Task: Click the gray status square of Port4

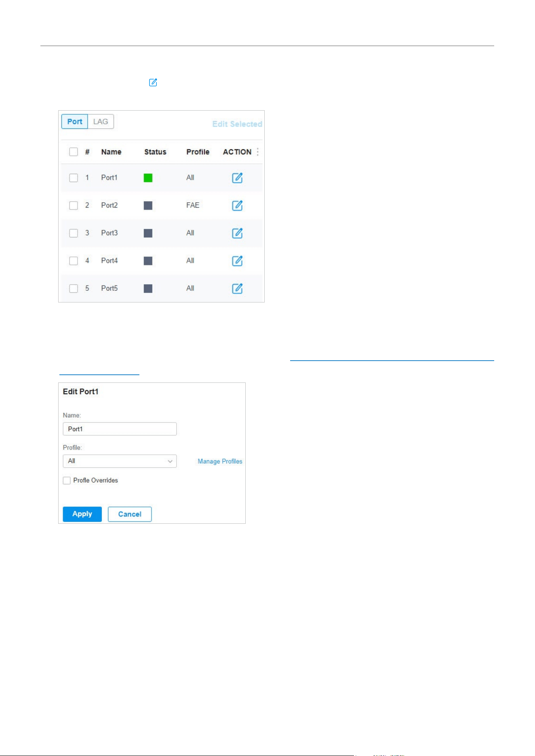Action: (x=148, y=261)
